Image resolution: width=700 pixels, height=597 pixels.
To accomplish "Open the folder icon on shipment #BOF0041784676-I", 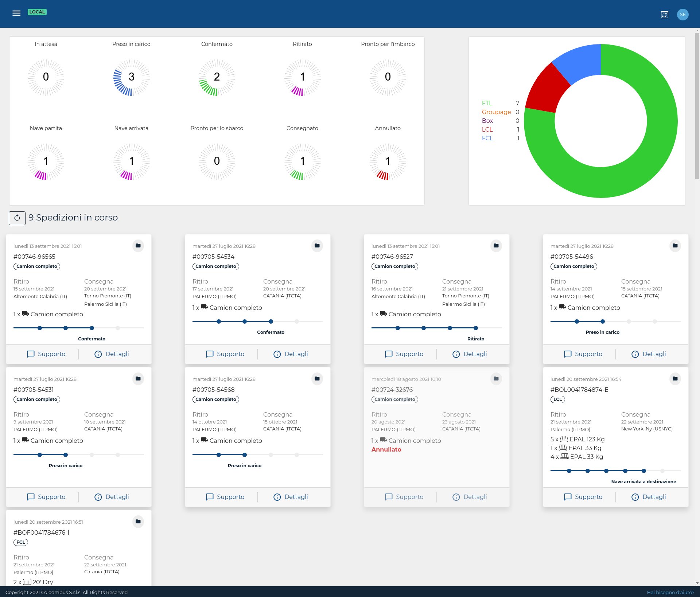I will pos(138,522).
